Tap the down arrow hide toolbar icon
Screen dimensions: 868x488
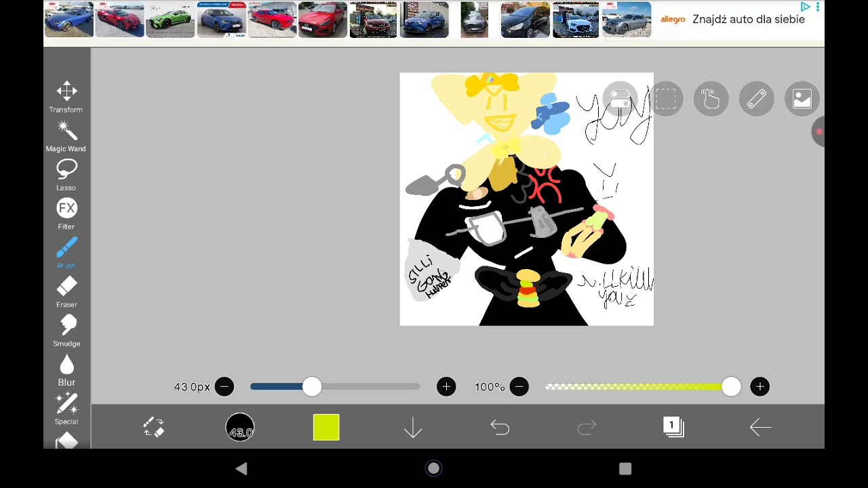point(413,427)
